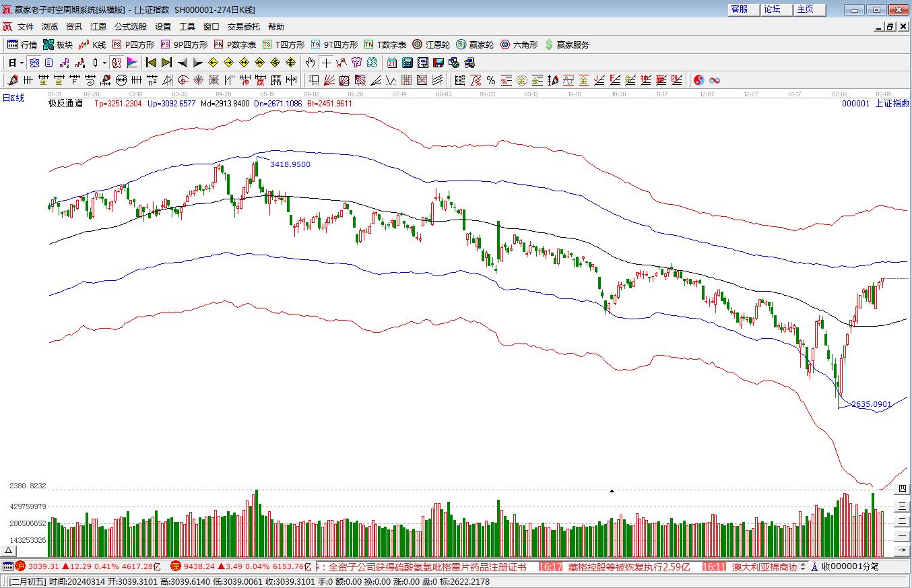Open the 江恩轮 Gann wheel
The image size is (912, 588).
[431, 44]
